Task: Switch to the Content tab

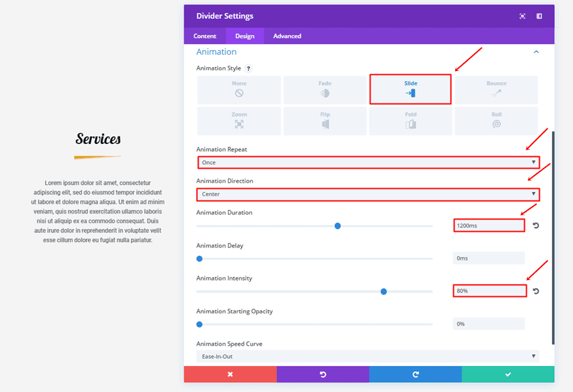Action: point(205,36)
